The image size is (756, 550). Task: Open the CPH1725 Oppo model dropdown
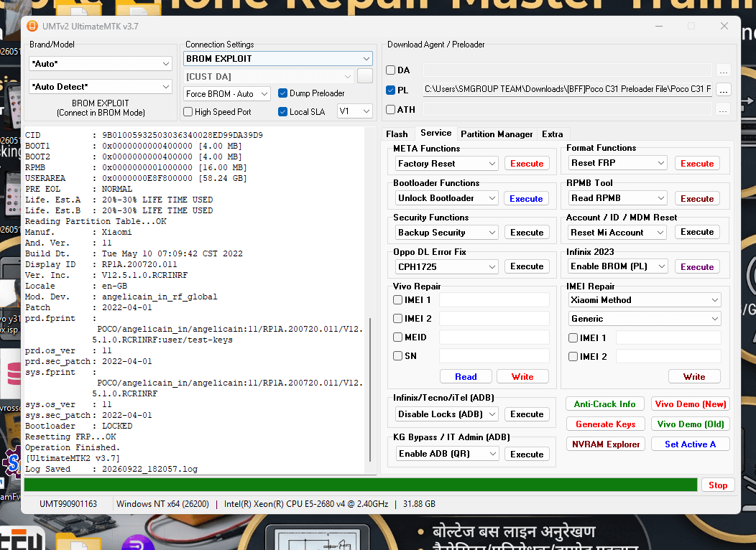(446, 267)
